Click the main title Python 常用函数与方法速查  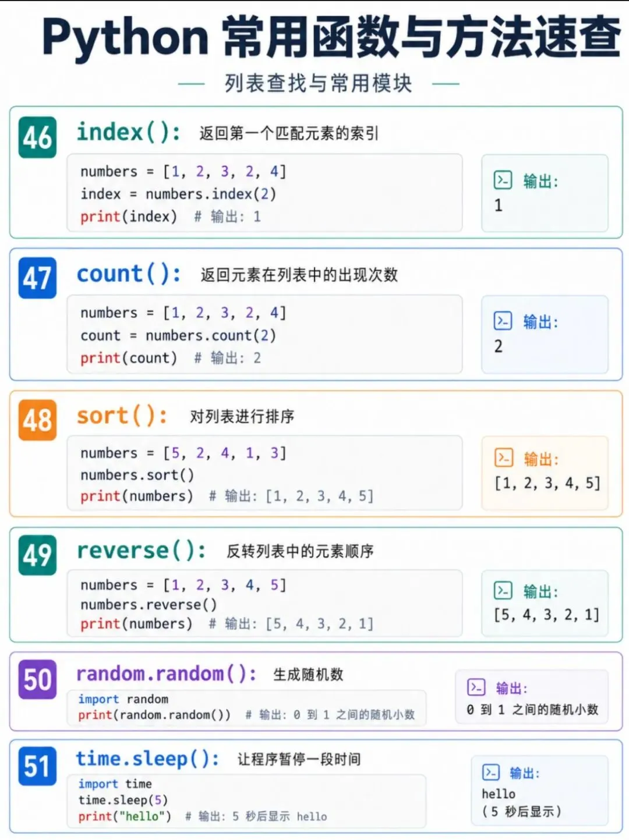(331, 37)
